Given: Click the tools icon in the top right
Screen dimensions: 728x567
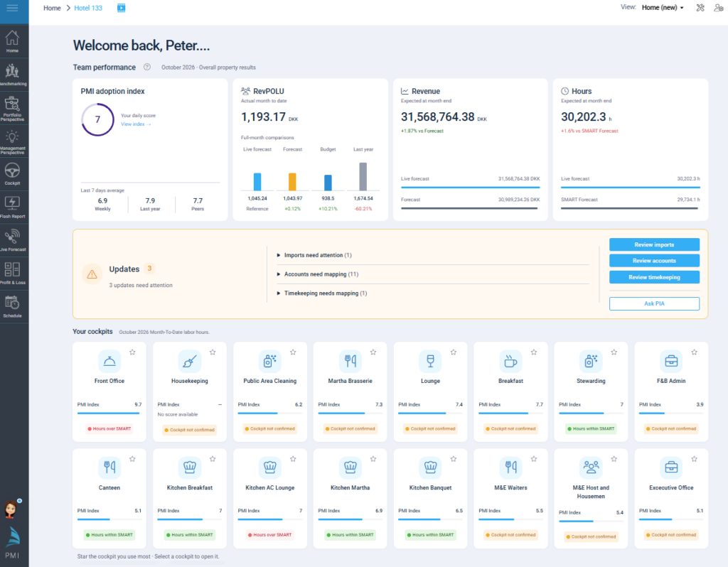Looking at the screenshot, I should click(x=700, y=7).
